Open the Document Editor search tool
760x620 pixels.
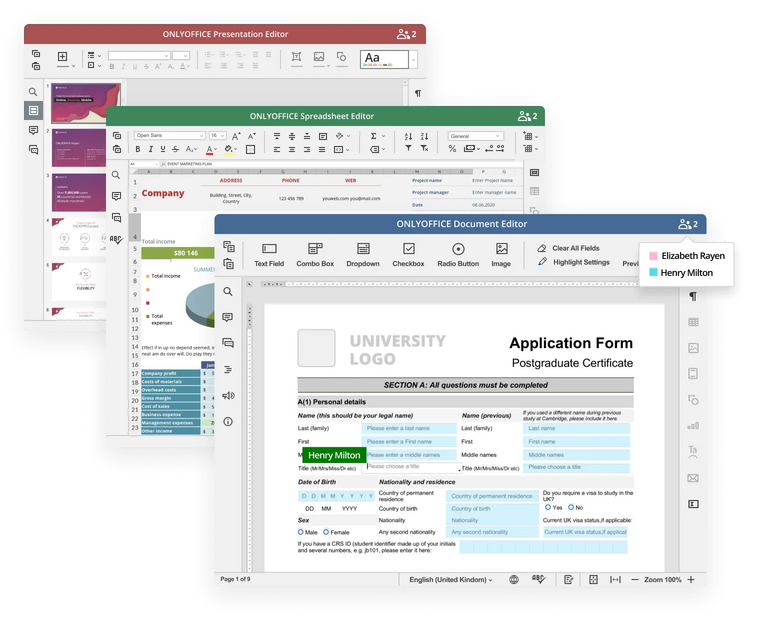pos(228,291)
